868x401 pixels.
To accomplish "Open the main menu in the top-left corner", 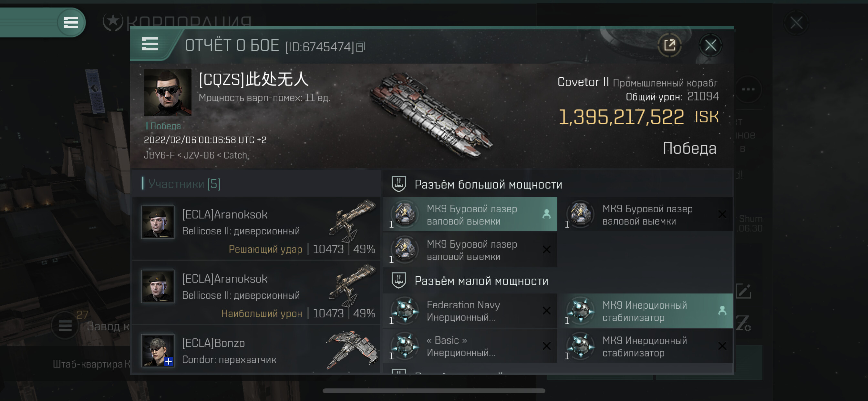I will [71, 22].
